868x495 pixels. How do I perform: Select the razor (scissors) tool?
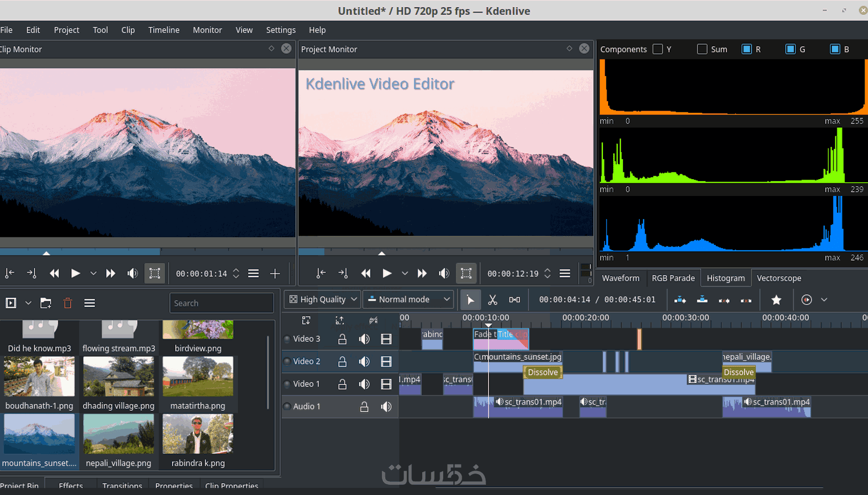492,300
